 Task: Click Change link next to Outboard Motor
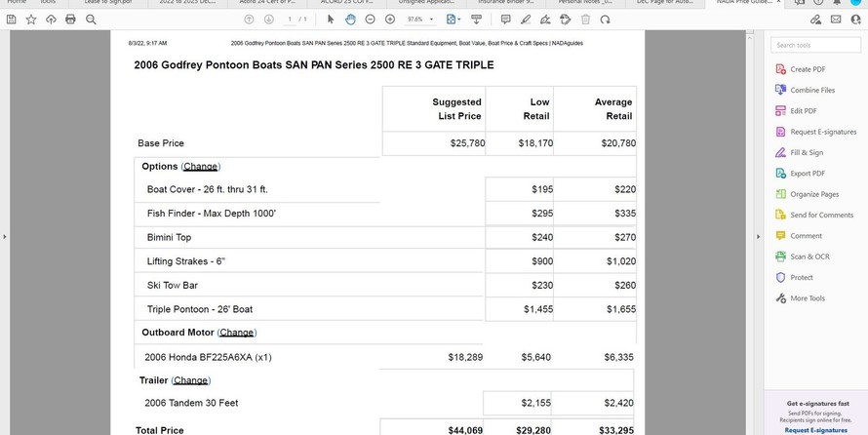tap(236, 333)
